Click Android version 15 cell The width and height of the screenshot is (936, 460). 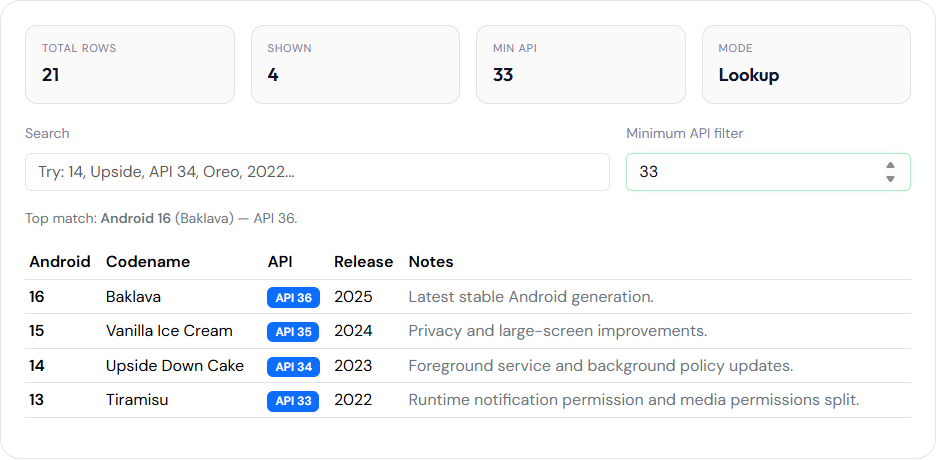pyautogui.click(x=36, y=331)
